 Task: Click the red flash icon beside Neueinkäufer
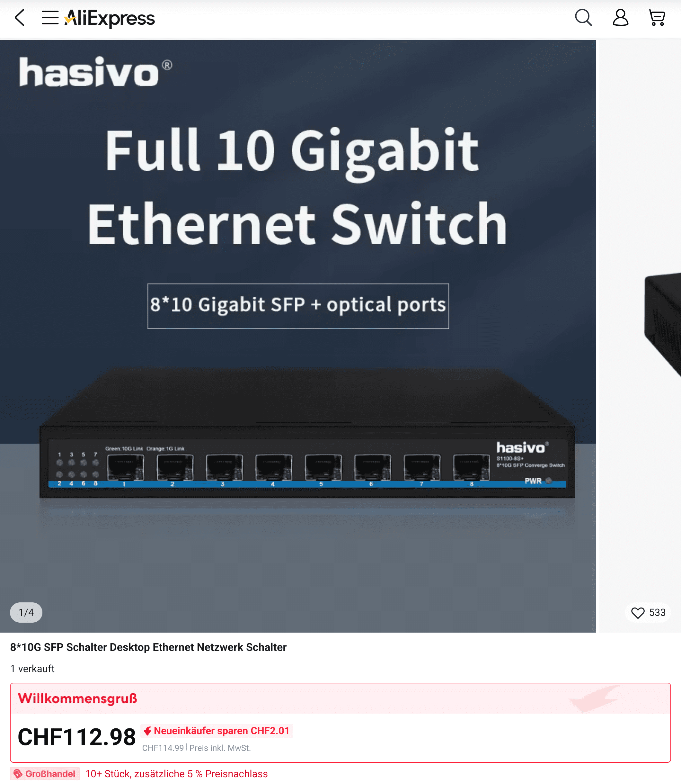point(147,731)
